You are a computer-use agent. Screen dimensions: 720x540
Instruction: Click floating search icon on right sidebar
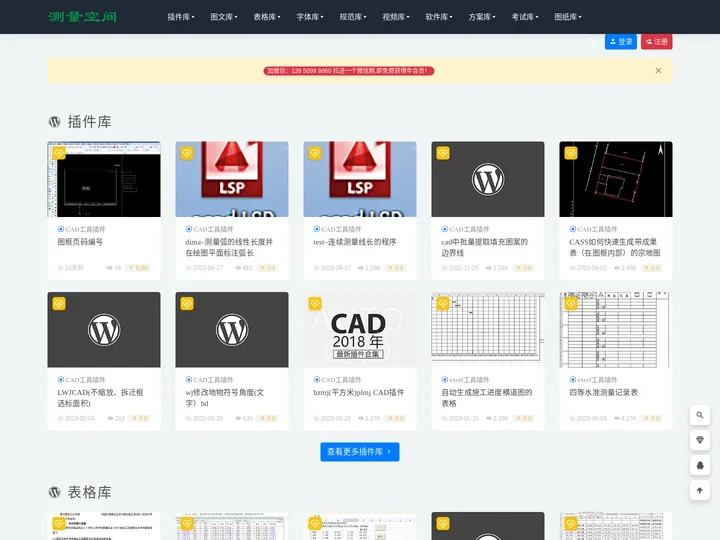700,415
